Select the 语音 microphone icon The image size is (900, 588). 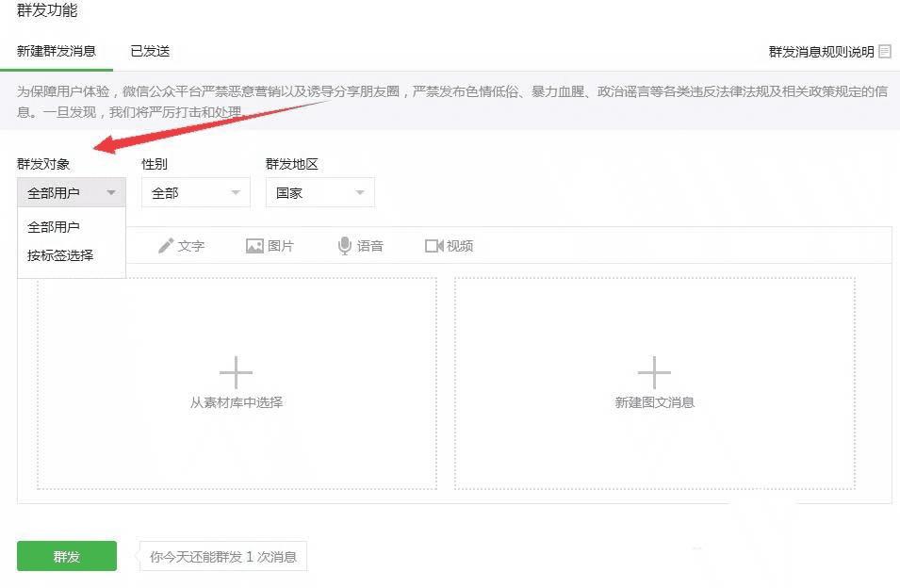(344, 246)
